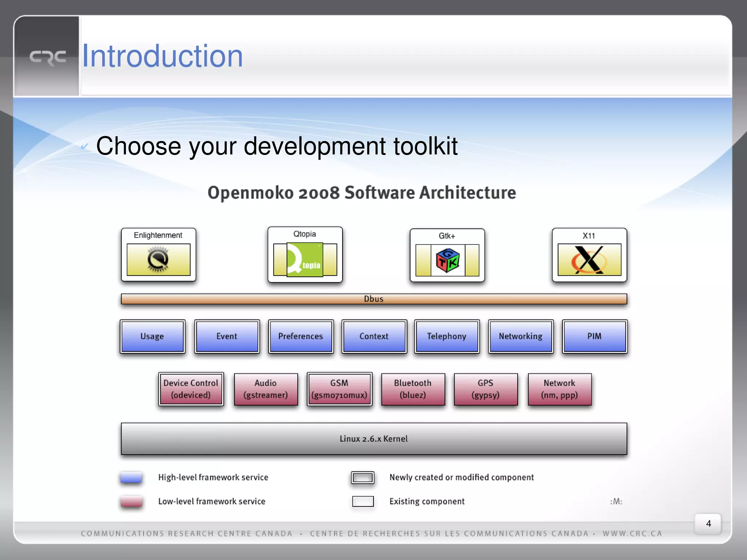Click the GPS (gypsy) box
Screen dimensions: 747x560
point(485,389)
